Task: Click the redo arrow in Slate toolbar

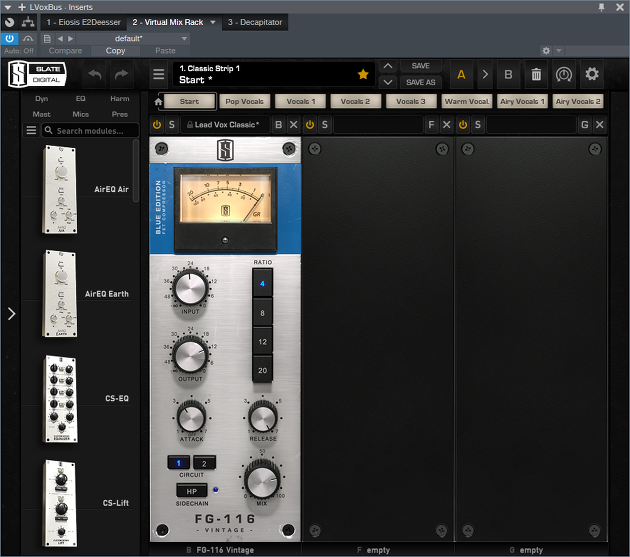Action: (x=121, y=74)
